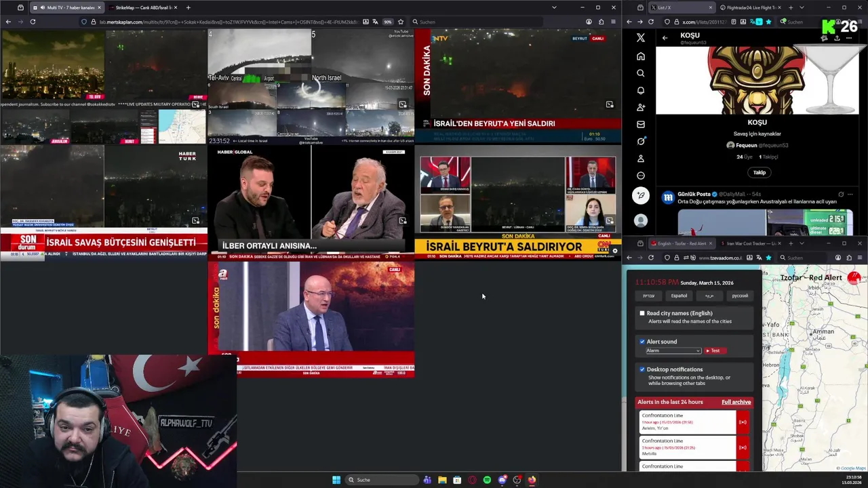Open Grok icon in X sidebar
Screen dimensions: 868x488
(641, 141)
